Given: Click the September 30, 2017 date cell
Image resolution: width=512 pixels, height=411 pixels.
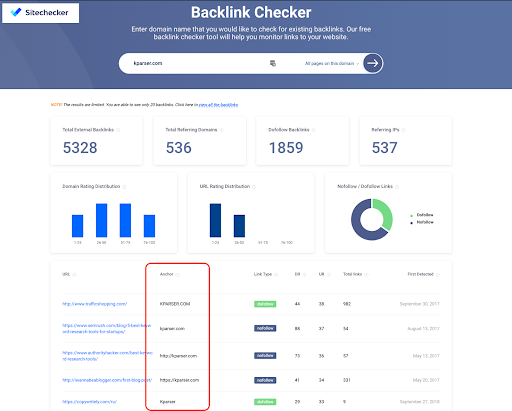Looking at the screenshot, I should (420, 304).
